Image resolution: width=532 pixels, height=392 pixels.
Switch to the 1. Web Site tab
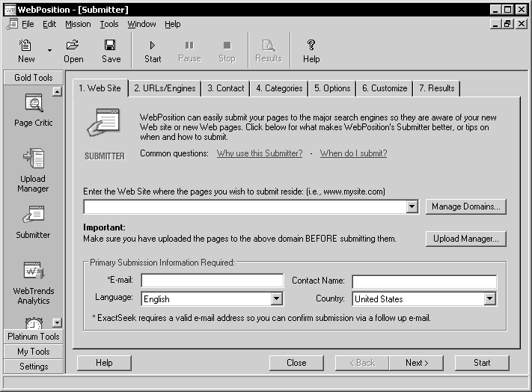point(100,88)
